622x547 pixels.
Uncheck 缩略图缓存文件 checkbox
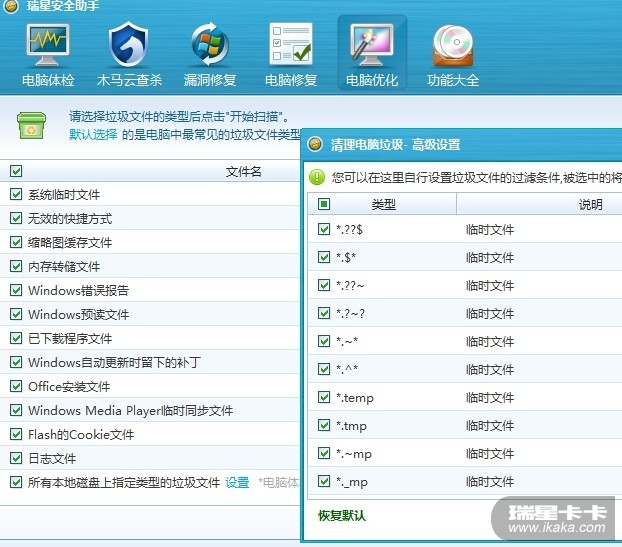point(16,242)
